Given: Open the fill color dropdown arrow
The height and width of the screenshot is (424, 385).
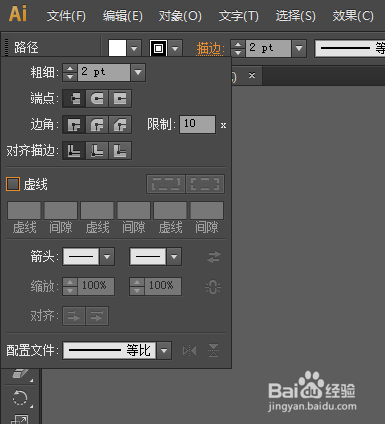Looking at the screenshot, I should [x=134, y=48].
